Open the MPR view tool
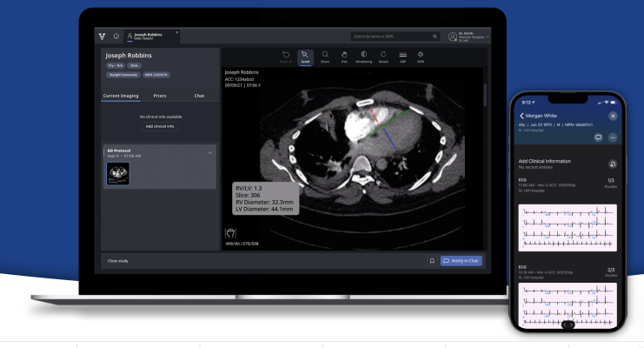This screenshot has height=348, width=644. [x=421, y=57]
